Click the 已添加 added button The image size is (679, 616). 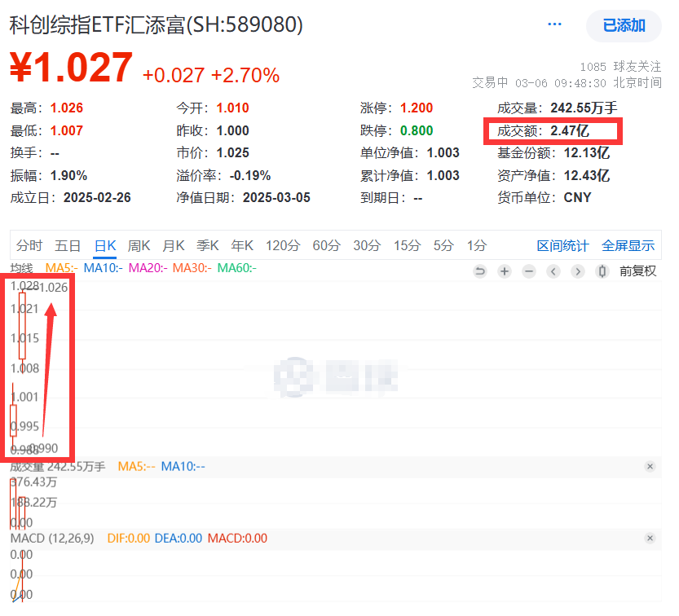(x=623, y=25)
